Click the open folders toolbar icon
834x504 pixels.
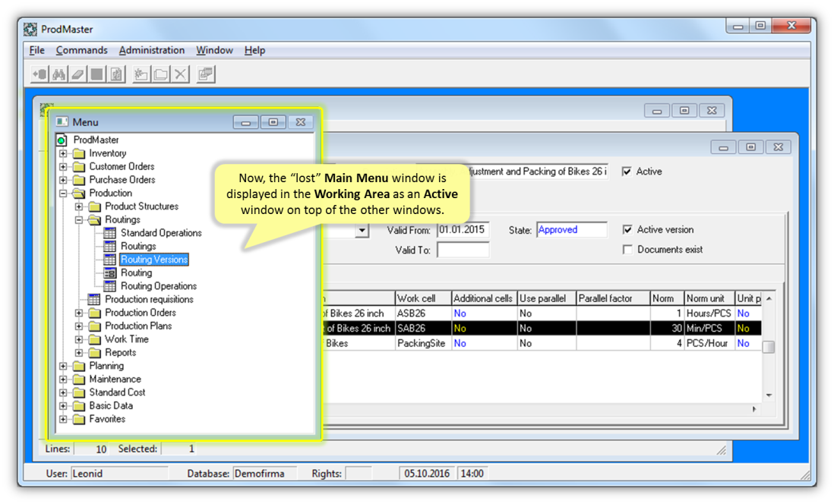(160, 74)
